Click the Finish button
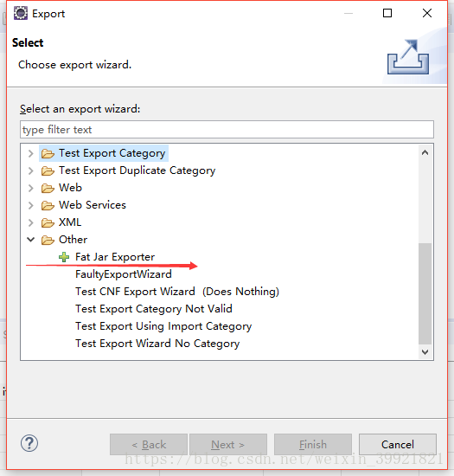The width and height of the screenshot is (454, 476). 313,445
